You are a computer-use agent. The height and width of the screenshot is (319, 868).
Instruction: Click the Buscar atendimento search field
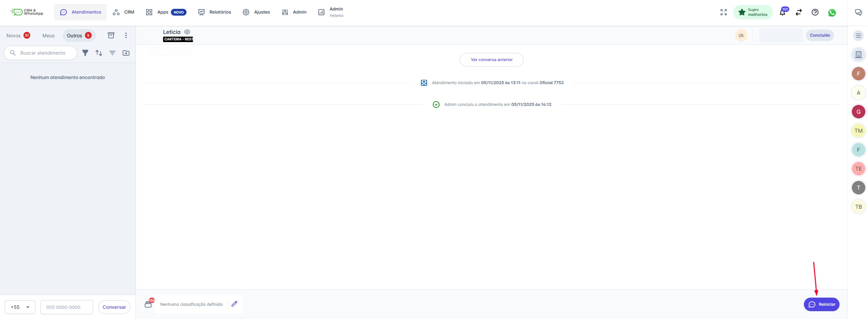[43, 53]
